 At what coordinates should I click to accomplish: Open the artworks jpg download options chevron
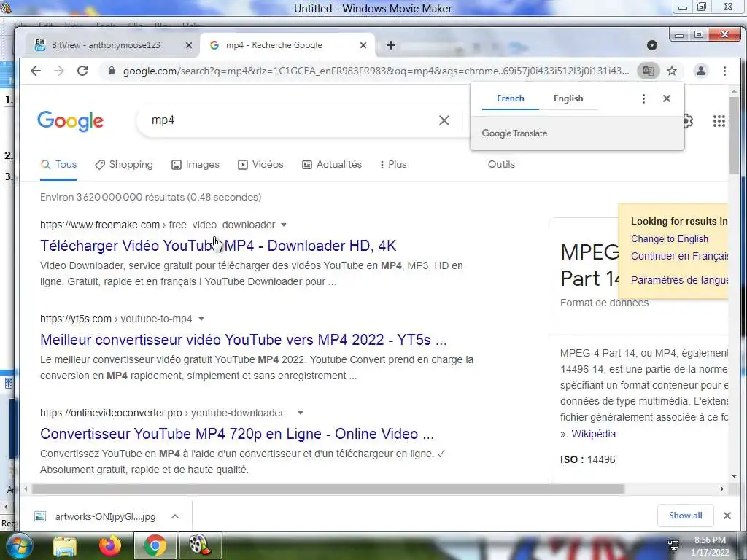tap(175, 516)
